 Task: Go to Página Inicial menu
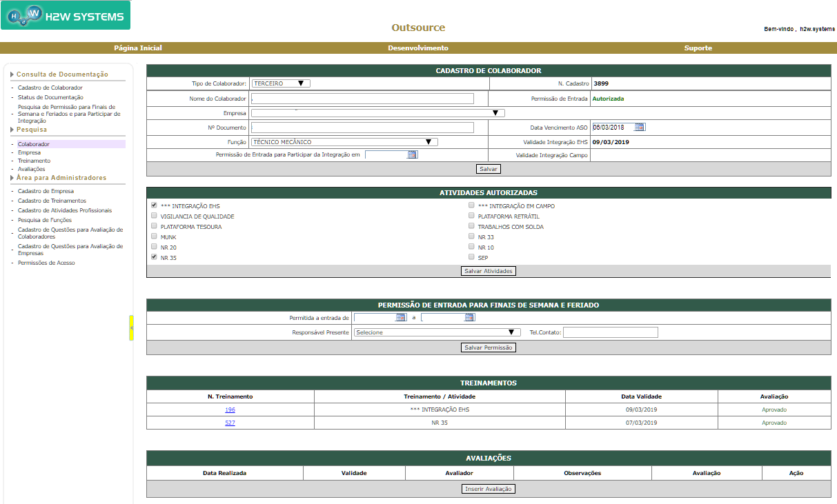(x=137, y=48)
